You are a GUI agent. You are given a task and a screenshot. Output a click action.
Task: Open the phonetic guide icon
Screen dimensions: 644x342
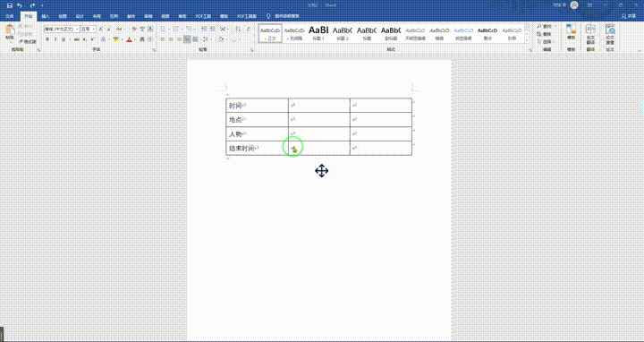coord(142,30)
